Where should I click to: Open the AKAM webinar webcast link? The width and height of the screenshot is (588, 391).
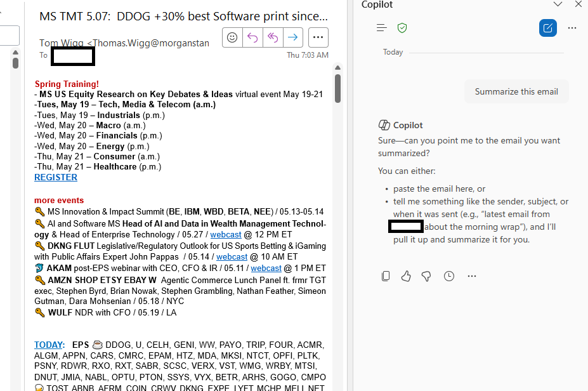266,268
